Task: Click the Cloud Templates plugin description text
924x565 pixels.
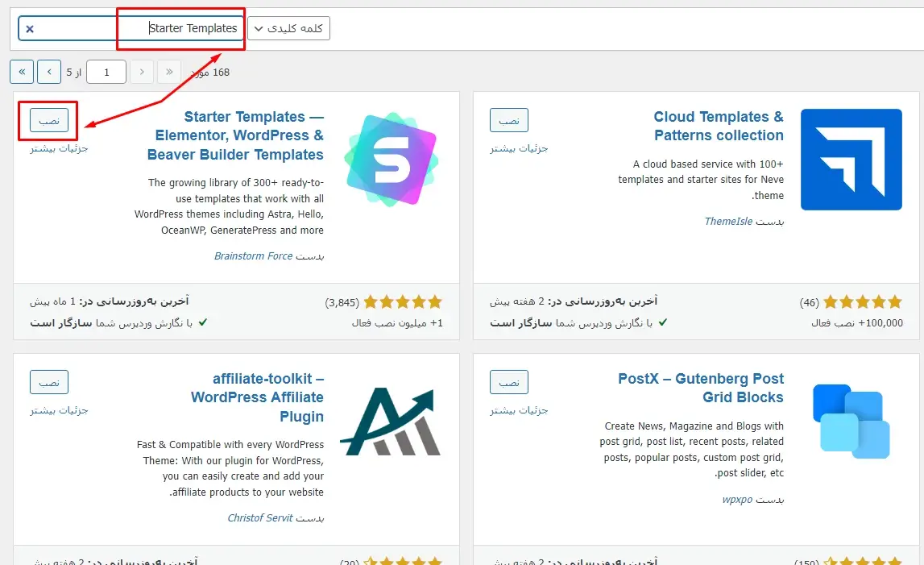Action: (701, 179)
